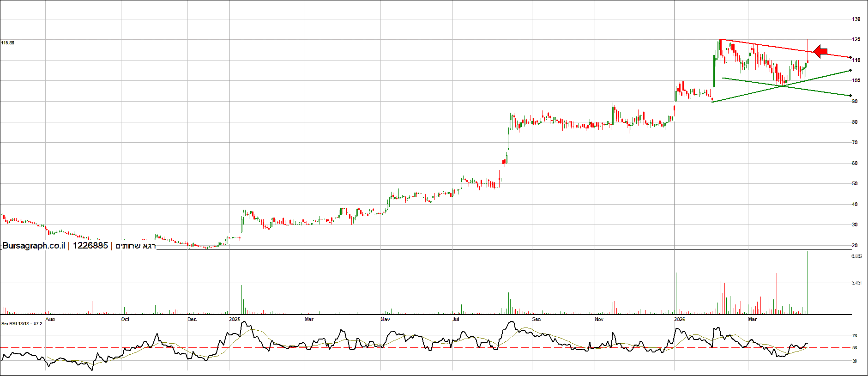
Task: Click the Nov label on time axis
Action: [x=599, y=319]
